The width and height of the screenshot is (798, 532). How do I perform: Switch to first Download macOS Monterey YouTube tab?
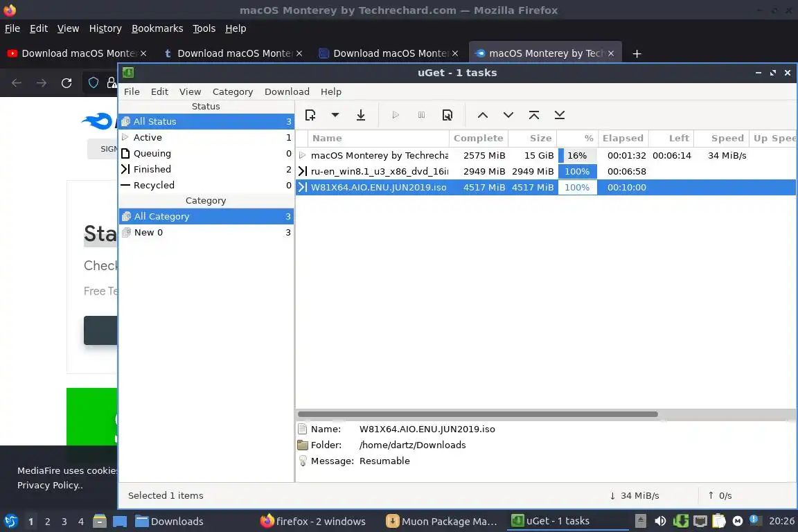pos(78,53)
